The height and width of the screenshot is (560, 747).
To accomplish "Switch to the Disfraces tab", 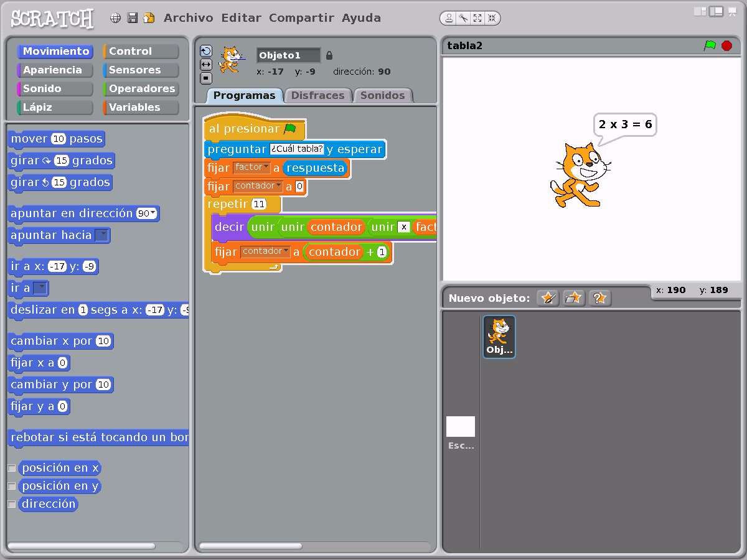I will coord(317,95).
